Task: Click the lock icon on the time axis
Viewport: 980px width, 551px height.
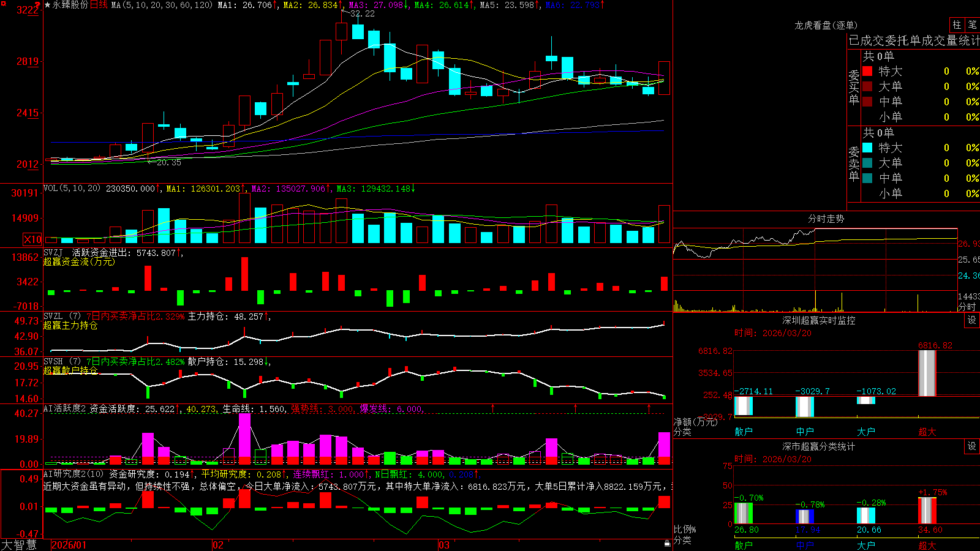Action: [668, 544]
